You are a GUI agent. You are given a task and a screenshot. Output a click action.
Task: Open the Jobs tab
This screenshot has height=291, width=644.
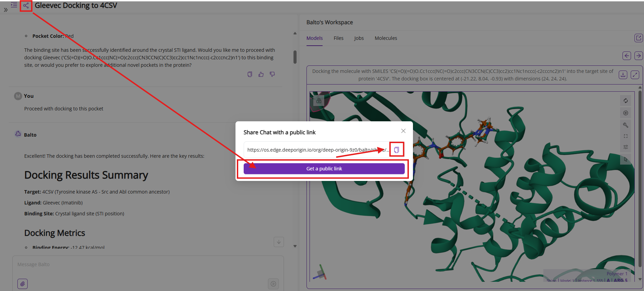(359, 38)
